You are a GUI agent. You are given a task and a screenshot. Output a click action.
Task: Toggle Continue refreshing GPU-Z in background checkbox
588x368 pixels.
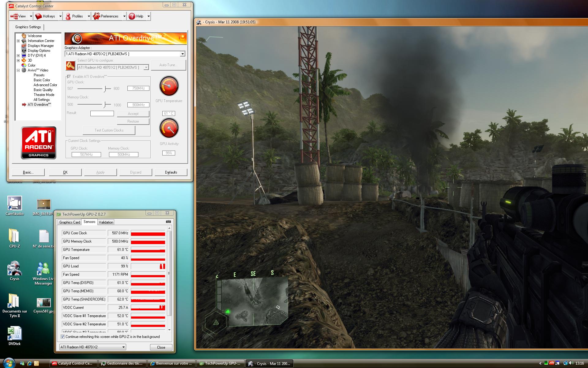(62, 337)
